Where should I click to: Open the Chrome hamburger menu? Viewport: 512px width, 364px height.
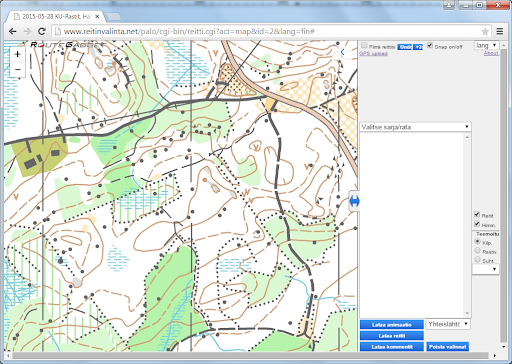pyautogui.click(x=500, y=31)
